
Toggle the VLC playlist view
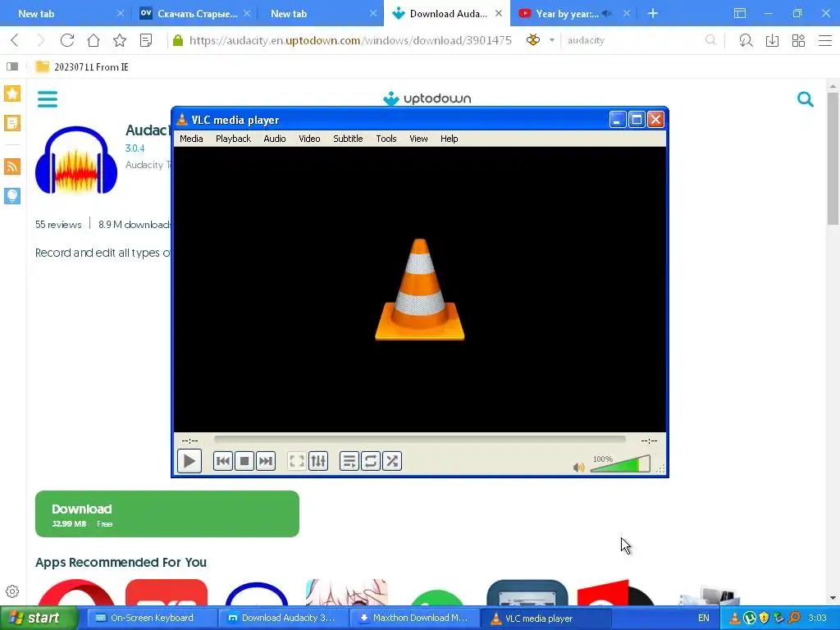pyautogui.click(x=349, y=461)
